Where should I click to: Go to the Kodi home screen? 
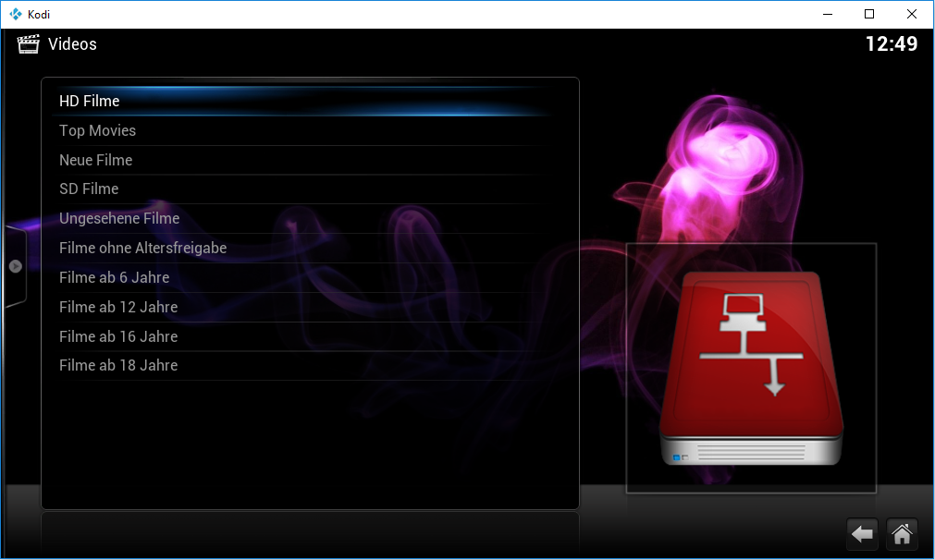point(902,534)
